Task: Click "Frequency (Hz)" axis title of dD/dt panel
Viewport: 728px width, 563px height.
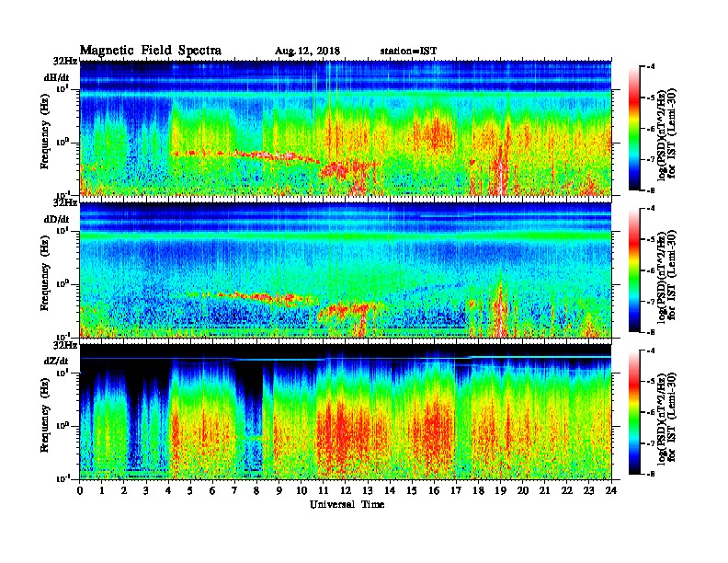Action: [44, 274]
